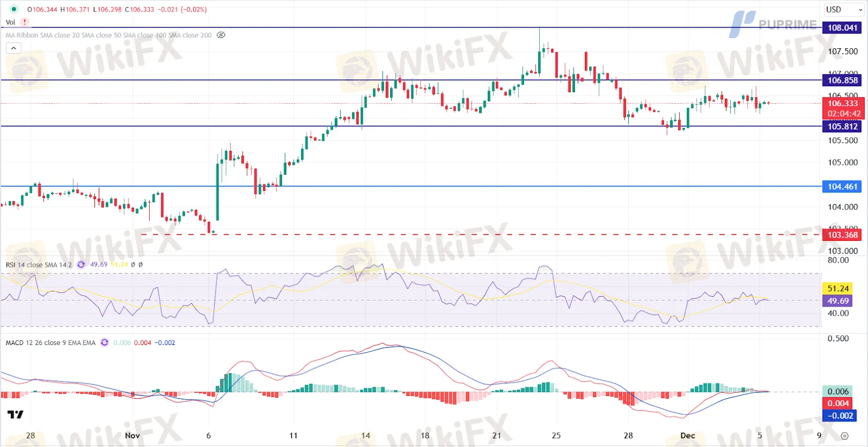Select the red 103.368 price label
The height and width of the screenshot is (447, 868).
click(x=842, y=235)
